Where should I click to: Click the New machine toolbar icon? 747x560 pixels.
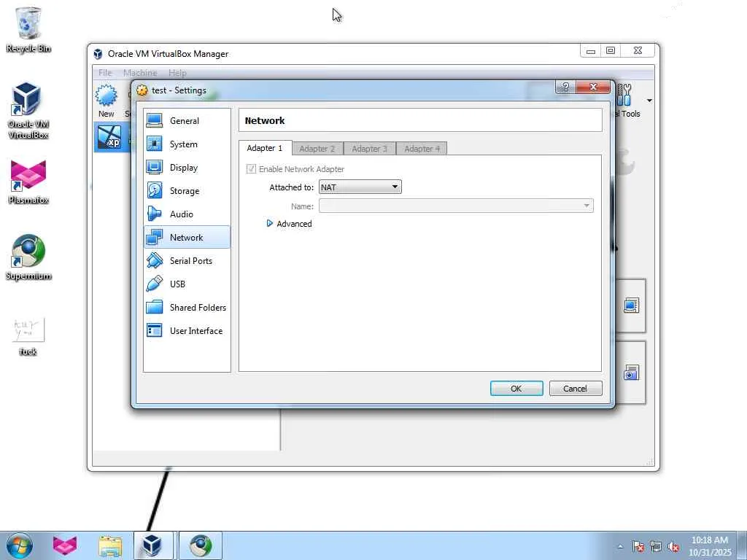106,96
